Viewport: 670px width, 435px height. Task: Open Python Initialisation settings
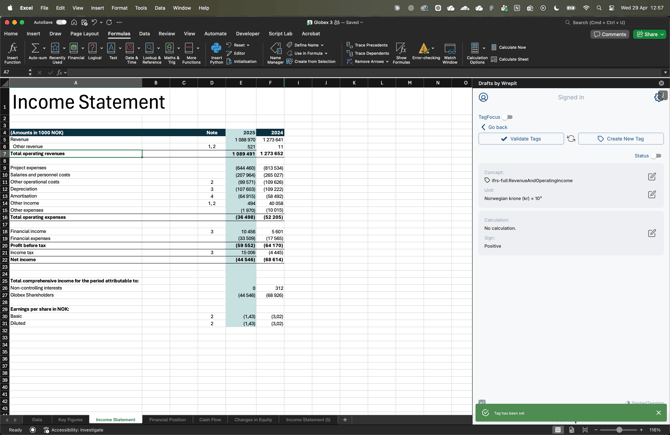(x=241, y=62)
